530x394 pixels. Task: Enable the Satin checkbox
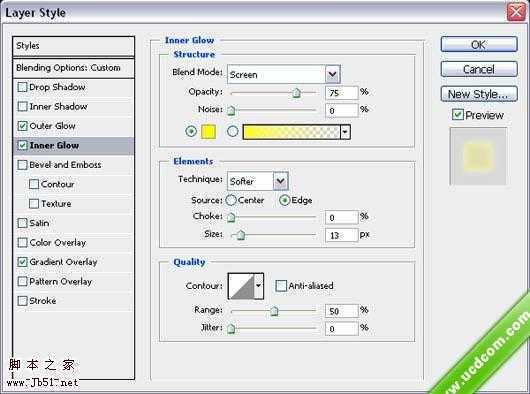[x=22, y=223]
